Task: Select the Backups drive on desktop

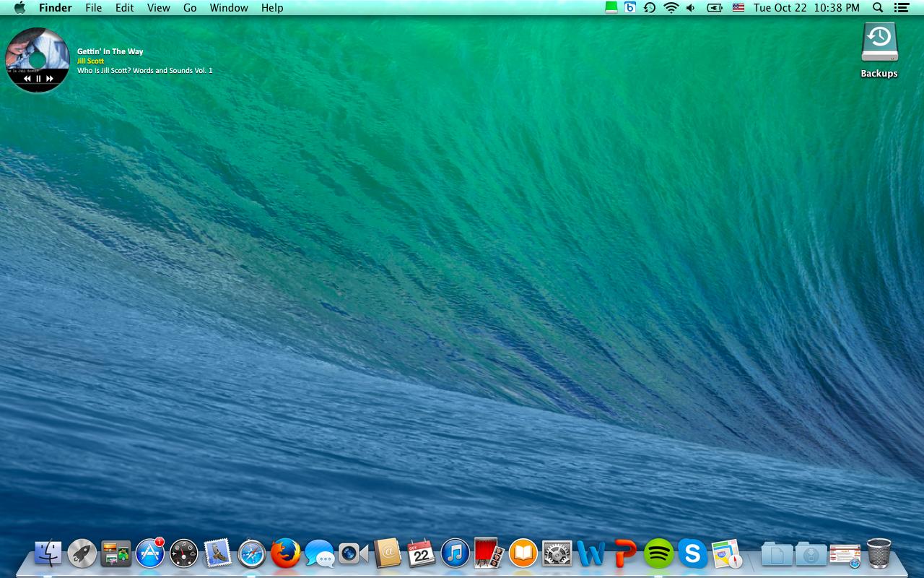Action: pyautogui.click(x=879, y=50)
